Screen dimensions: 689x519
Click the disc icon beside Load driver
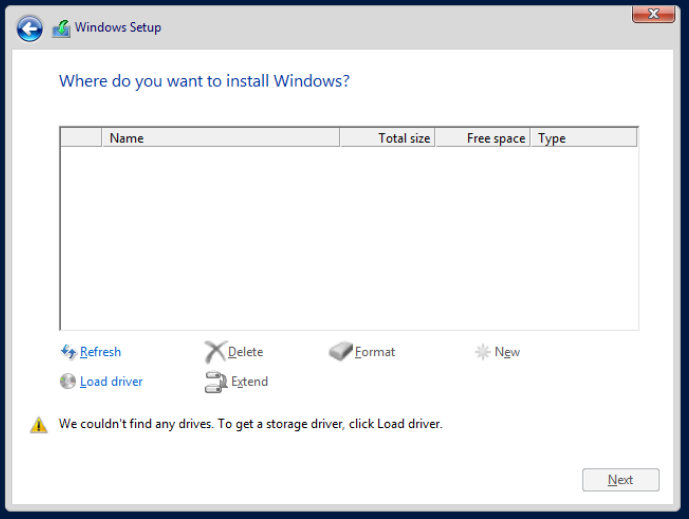pos(68,381)
